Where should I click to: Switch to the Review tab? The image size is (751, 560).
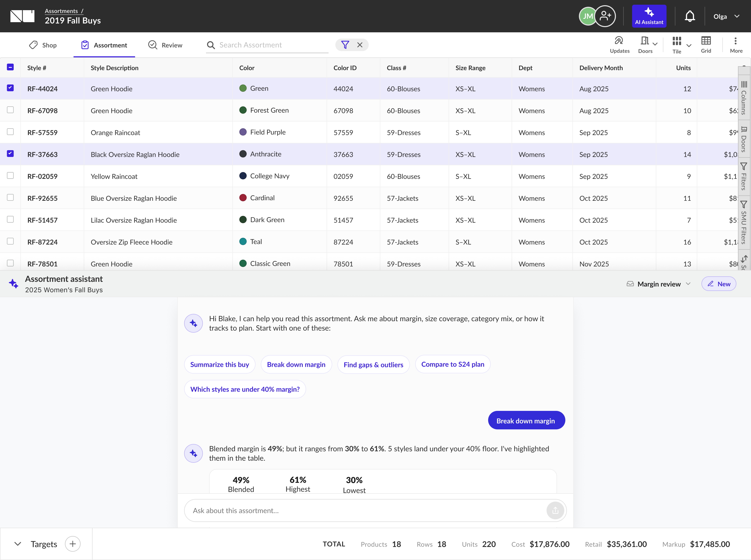coord(165,45)
